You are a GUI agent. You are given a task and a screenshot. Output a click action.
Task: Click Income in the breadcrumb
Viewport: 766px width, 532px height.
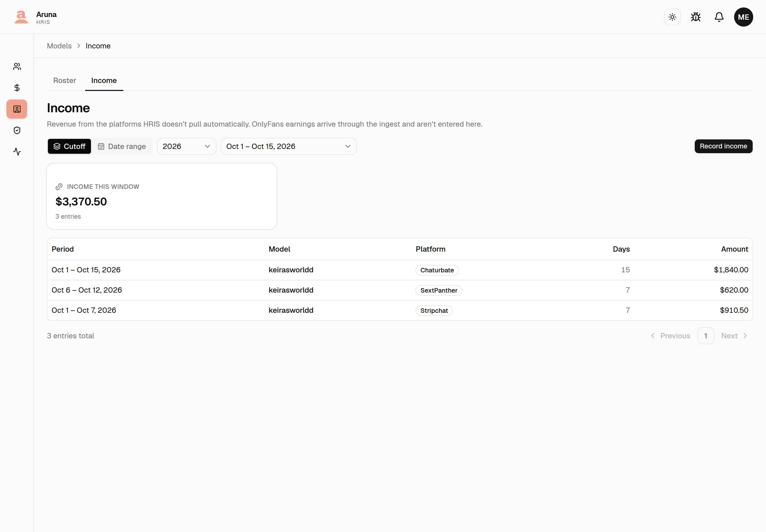coord(98,46)
